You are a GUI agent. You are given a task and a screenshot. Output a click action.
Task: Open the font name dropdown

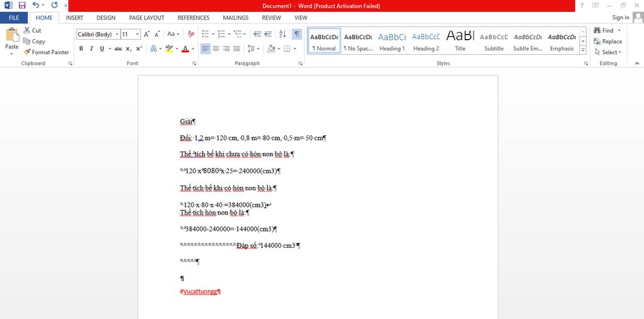(118, 35)
